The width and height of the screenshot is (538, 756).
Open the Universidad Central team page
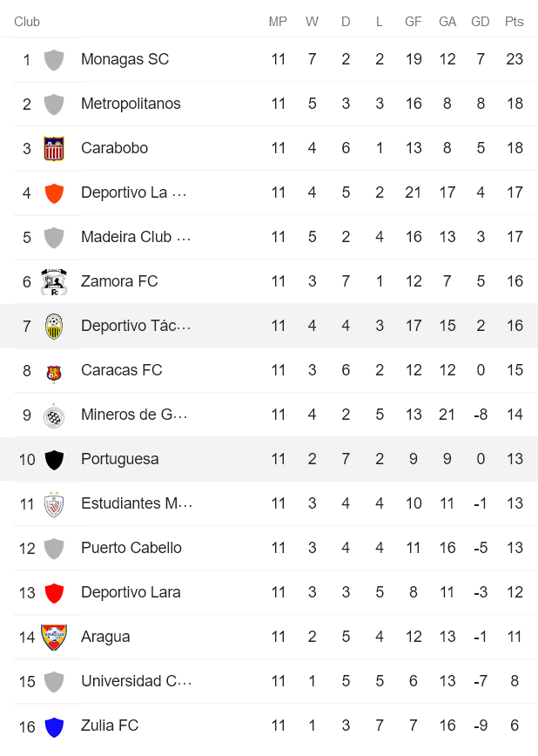coord(137,680)
